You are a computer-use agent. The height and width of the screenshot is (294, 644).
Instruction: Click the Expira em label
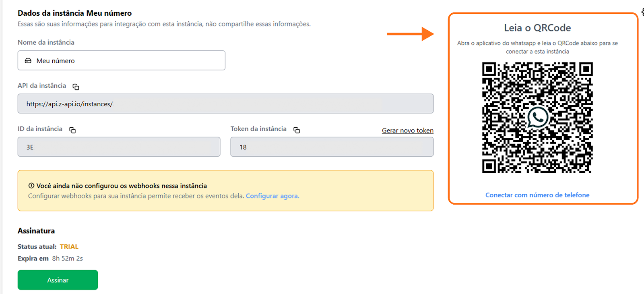(33, 259)
